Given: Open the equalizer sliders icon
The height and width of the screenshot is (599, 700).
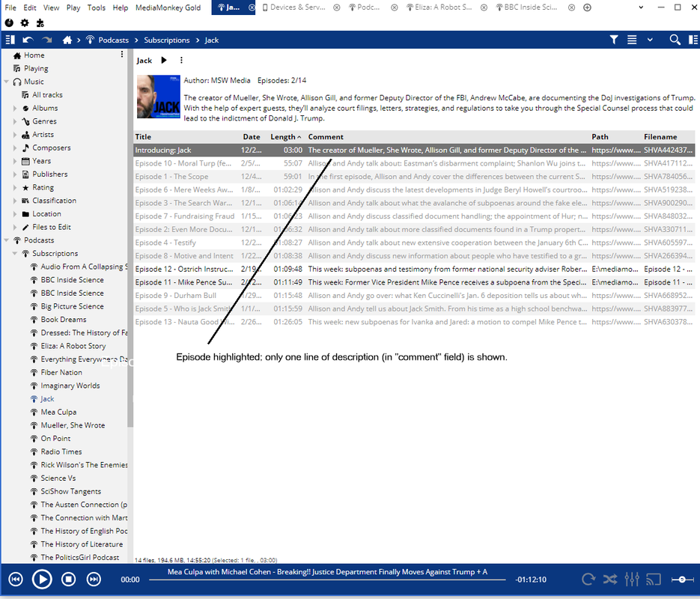Looking at the screenshot, I should pyautogui.click(x=632, y=580).
